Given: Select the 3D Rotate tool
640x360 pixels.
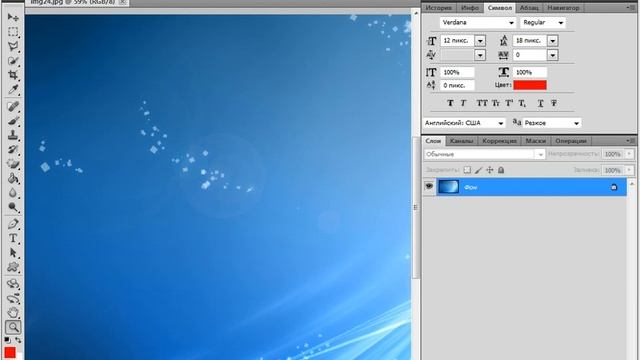Looking at the screenshot, I should point(13,284).
